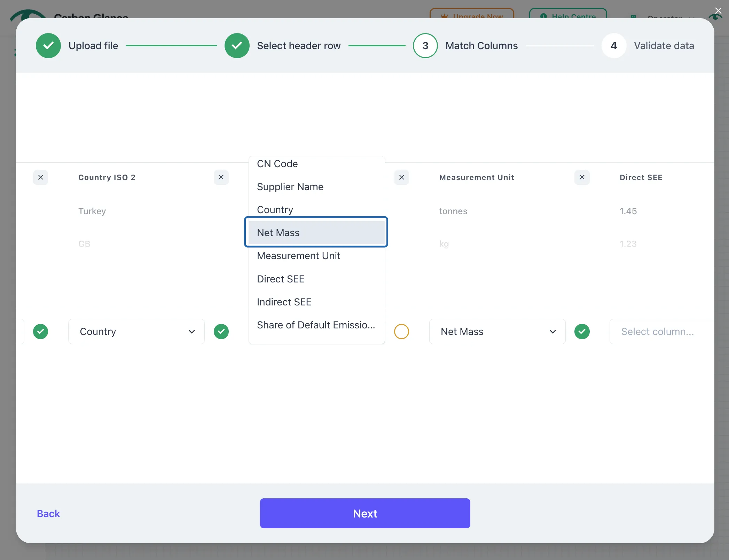Click the orange unmatched status circle
Screen dimensions: 729x560
(x=401, y=331)
